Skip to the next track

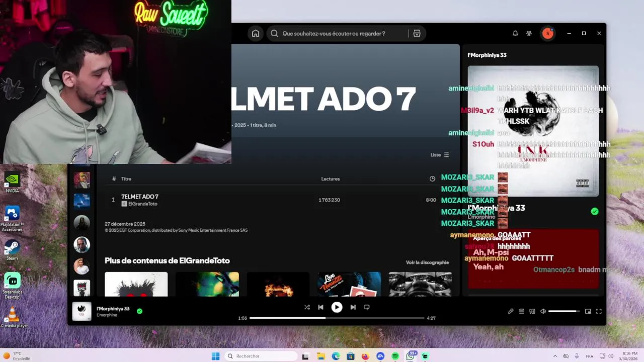(x=353, y=307)
